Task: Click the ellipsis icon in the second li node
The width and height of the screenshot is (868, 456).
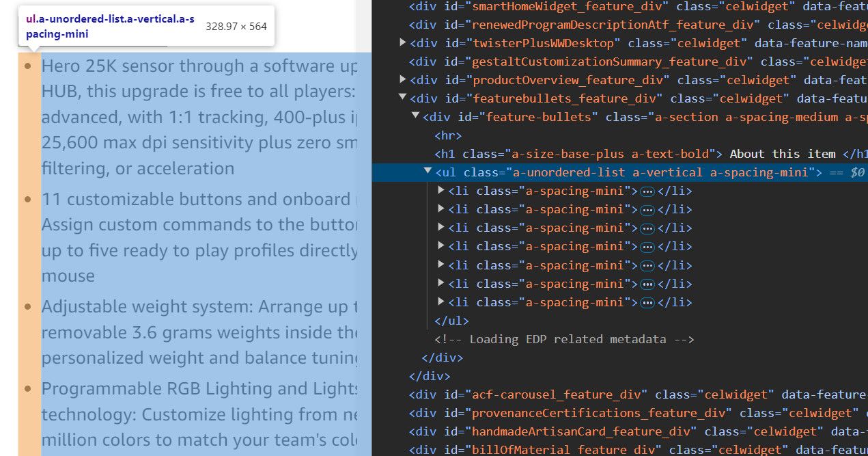Action: click(x=648, y=210)
